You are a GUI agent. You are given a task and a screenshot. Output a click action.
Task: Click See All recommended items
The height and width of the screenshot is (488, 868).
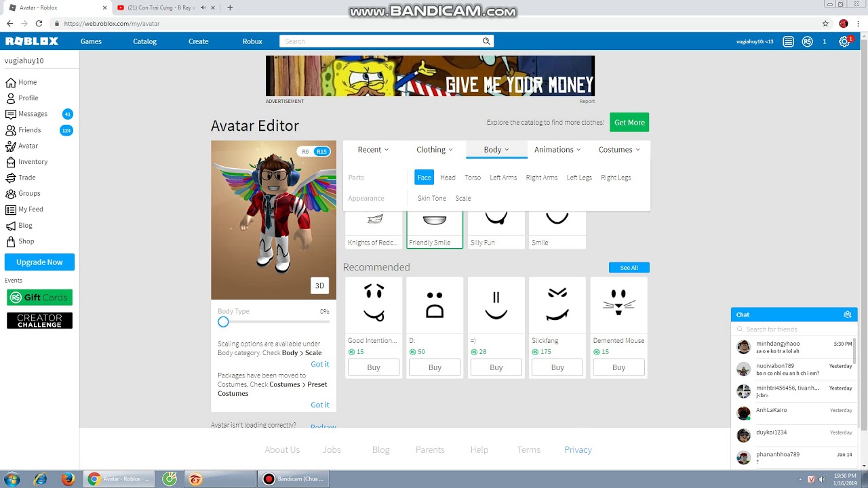point(629,268)
